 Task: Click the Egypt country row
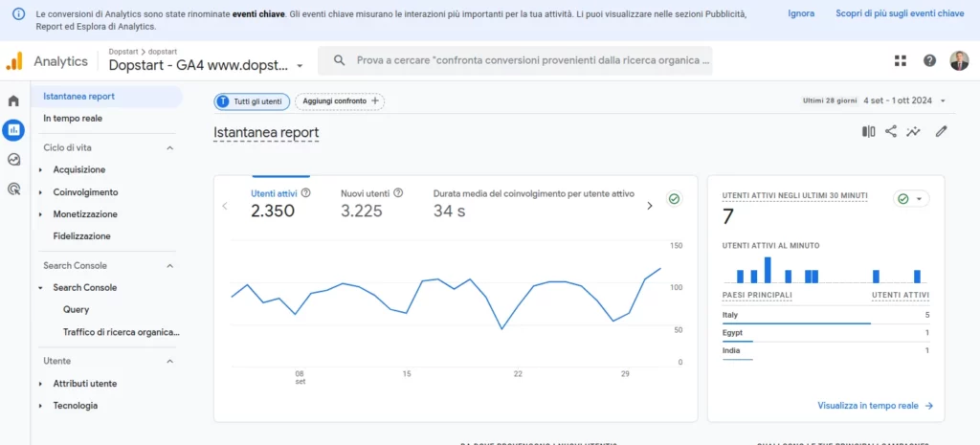tap(826, 333)
